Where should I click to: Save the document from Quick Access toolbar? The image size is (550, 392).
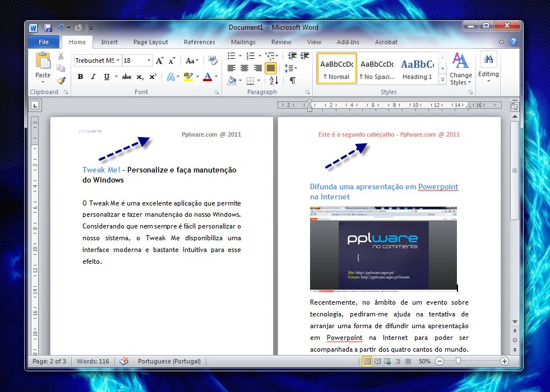click(x=48, y=27)
